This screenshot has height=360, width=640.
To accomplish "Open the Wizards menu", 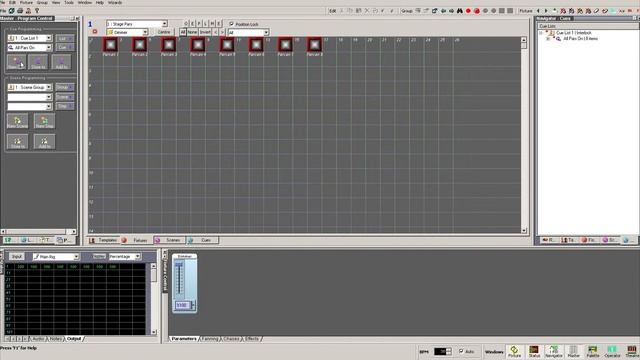I will [115, 2].
